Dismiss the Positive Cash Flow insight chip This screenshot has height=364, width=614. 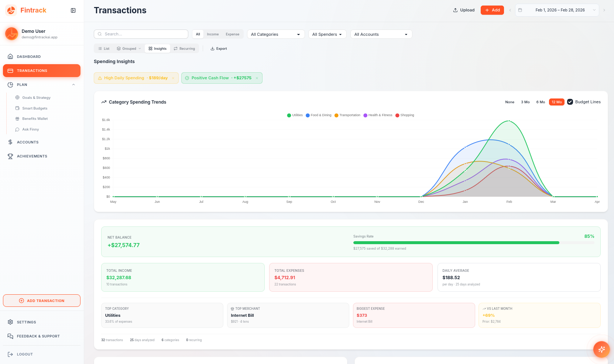257,78
